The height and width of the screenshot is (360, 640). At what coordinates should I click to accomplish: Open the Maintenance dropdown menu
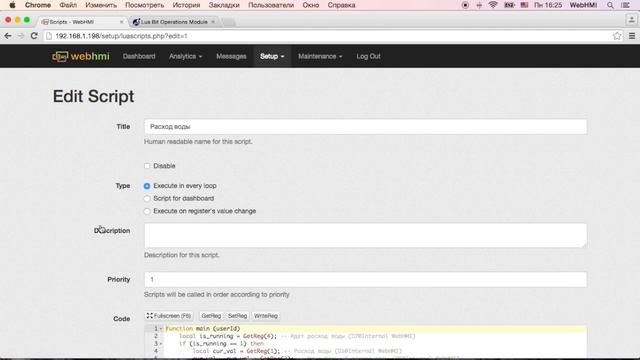coord(320,56)
